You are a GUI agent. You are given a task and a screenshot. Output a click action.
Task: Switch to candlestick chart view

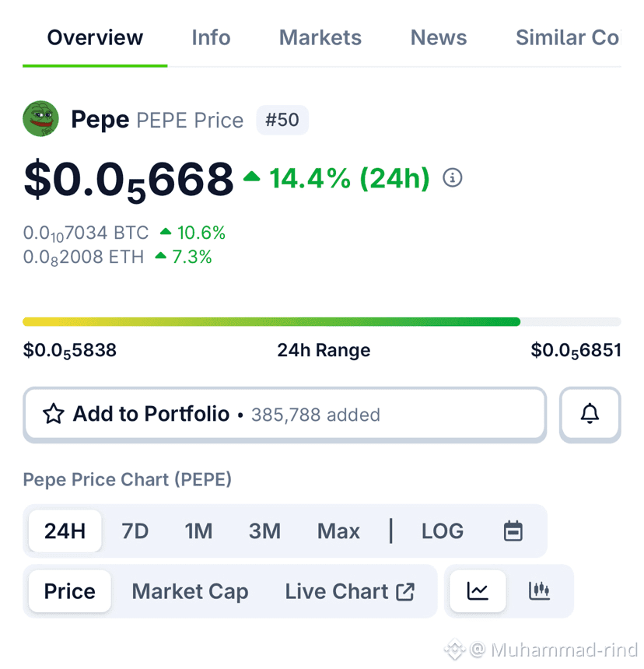tap(539, 591)
